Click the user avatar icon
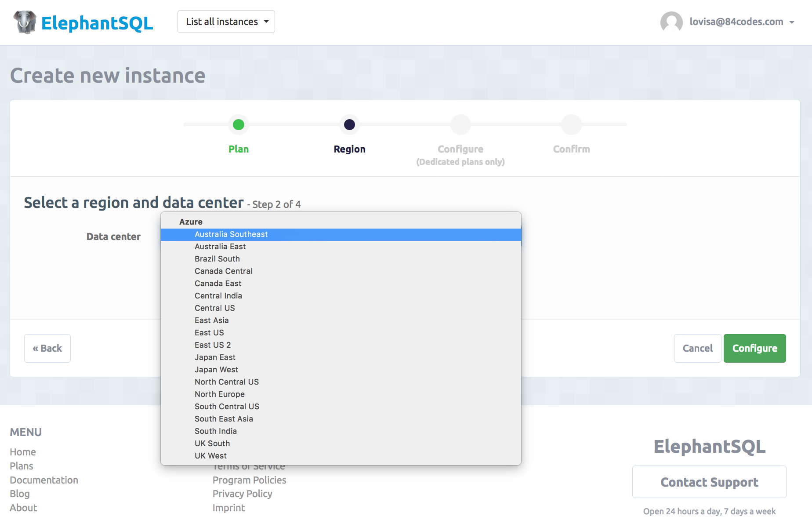 tap(671, 22)
